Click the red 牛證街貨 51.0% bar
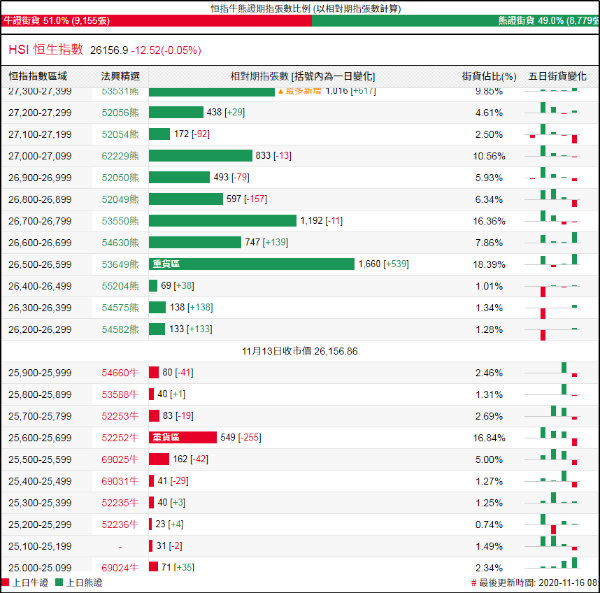This screenshot has width=600, height=593. pos(156,21)
